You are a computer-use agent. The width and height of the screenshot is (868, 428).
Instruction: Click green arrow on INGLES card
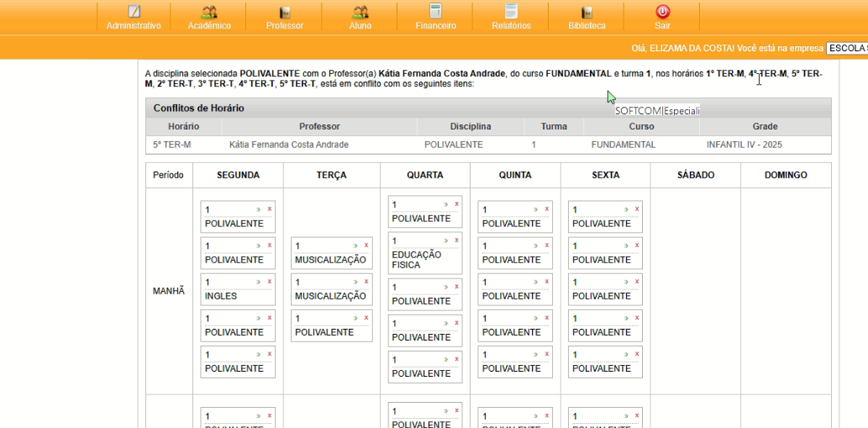(x=260, y=282)
